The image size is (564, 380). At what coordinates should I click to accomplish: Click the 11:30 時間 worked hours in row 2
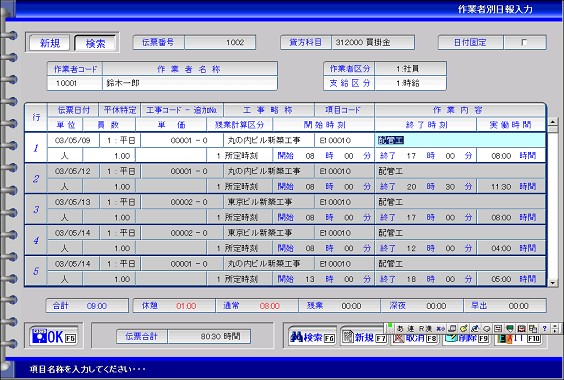click(x=511, y=186)
